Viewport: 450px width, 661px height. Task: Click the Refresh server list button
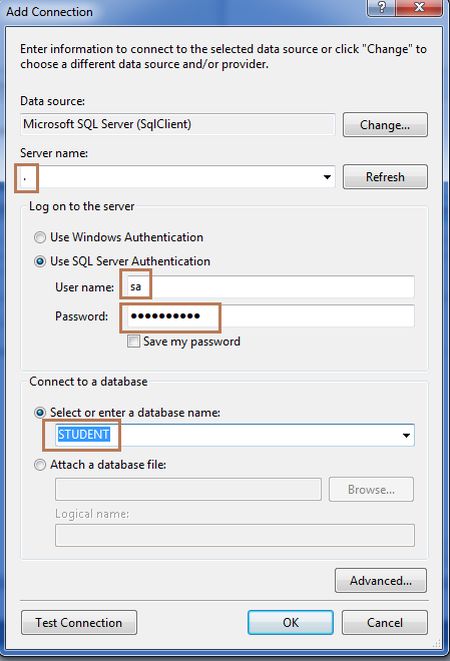tap(385, 177)
